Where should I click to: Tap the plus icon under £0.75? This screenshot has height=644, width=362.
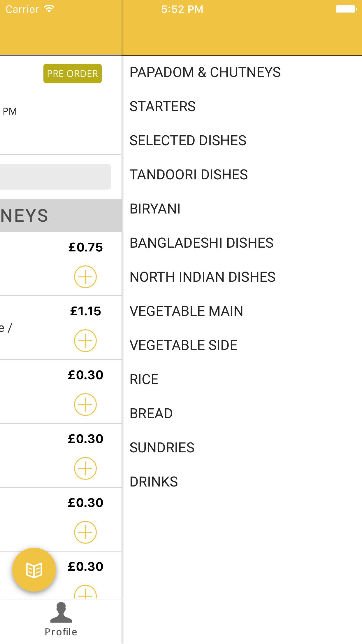coord(85,277)
